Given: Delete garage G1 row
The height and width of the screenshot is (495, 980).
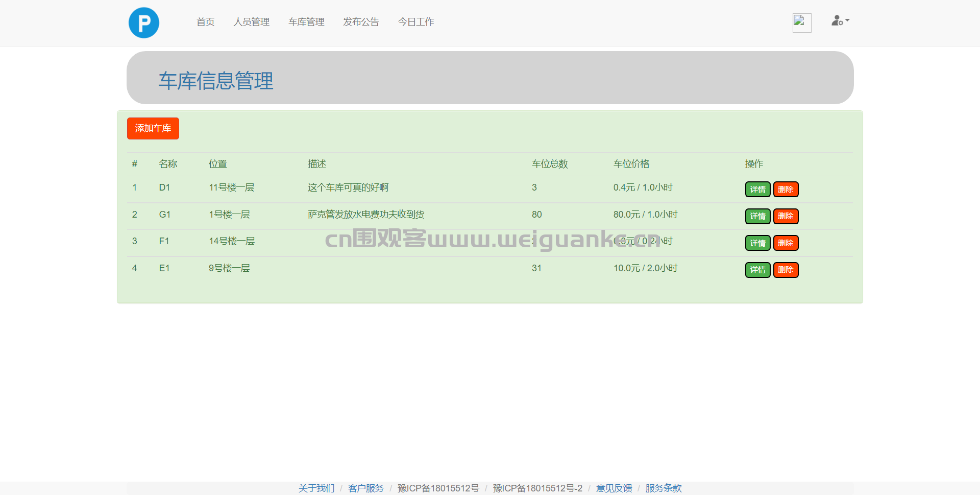Looking at the screenshot, I should 786,216.
